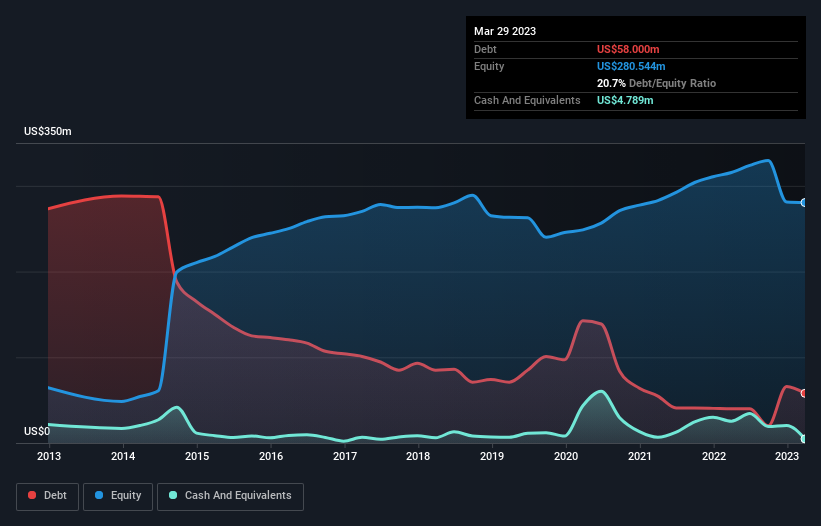821x526 pixels.
Task: Click the 2020 x-axis label
Action: tap(566, 456)
